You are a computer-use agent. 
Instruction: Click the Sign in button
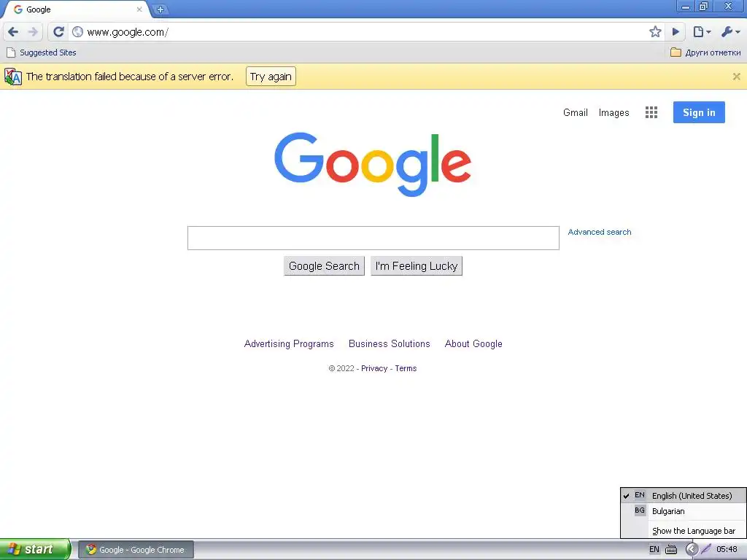pos(699,112)
